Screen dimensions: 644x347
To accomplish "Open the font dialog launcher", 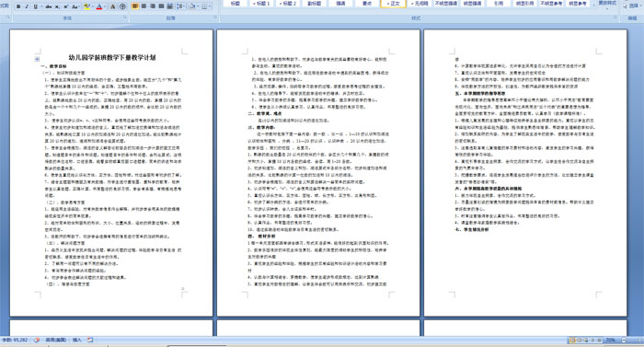I will tap(125, 17).
